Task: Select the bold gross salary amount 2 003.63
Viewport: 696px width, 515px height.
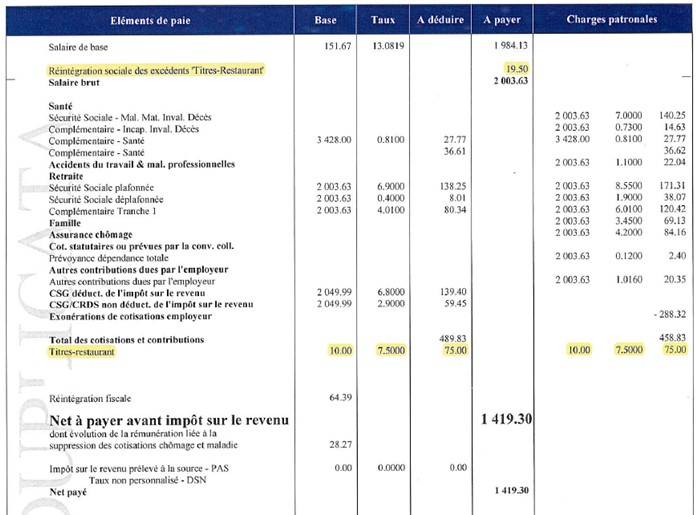Action: pyautogui.click(x=510, y=81)
